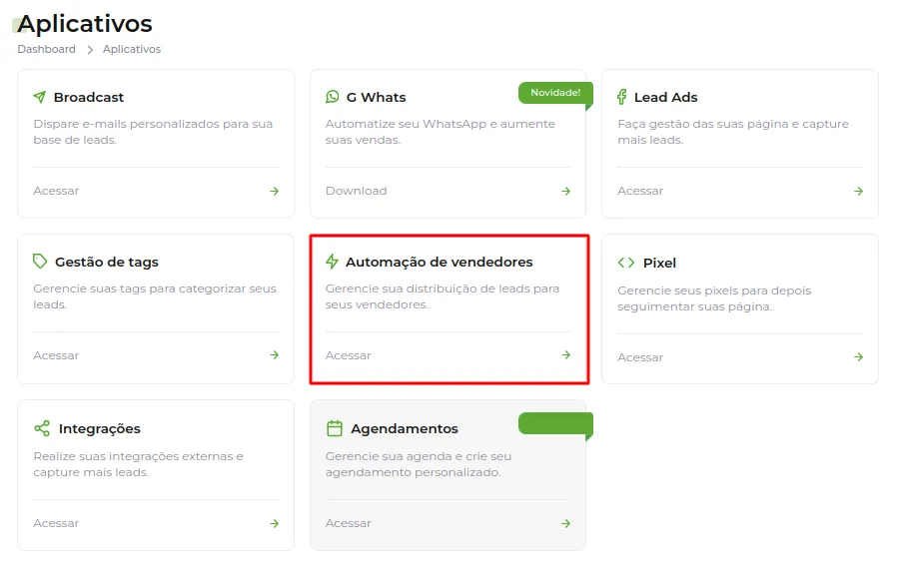Image resolution: width=900 pixels, height=588 pixels.
Task: Click 'Realize suas integrações externas' description
Action: (x=138, y=464)
